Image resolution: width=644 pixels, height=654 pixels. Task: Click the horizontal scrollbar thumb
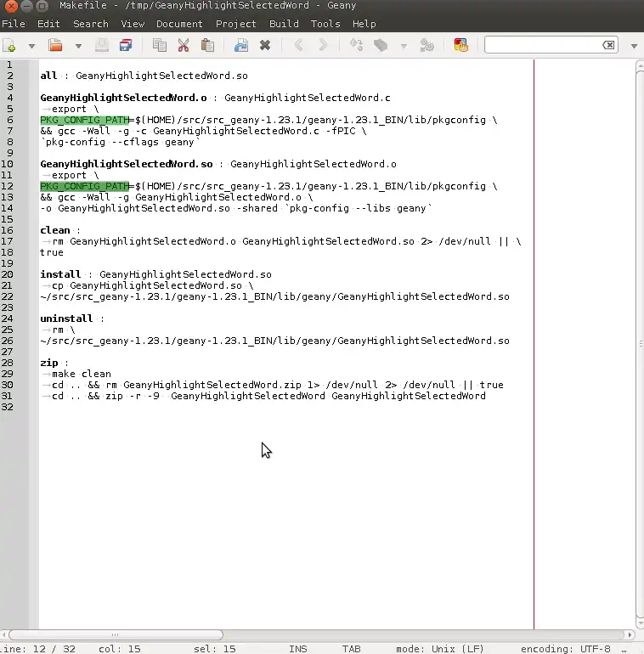(116, 634)
